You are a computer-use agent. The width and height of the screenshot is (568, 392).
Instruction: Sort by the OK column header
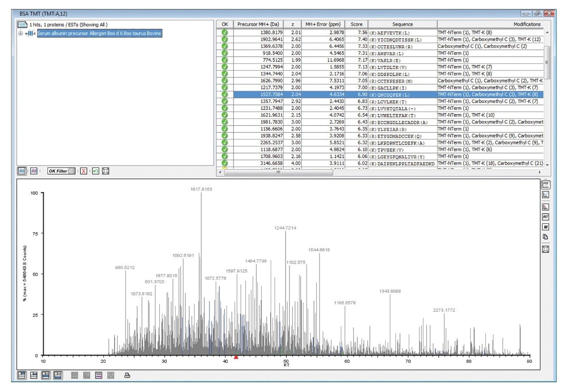[x=225, y=24]
